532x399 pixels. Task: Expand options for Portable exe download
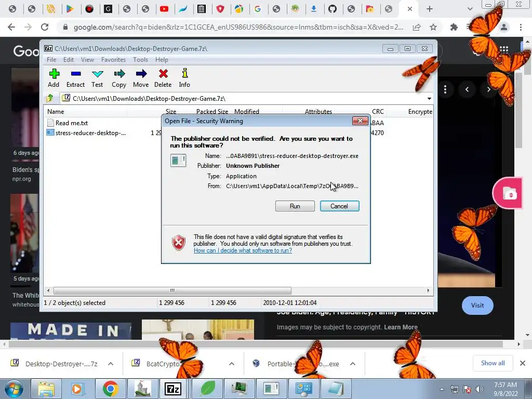coord(353,364)
